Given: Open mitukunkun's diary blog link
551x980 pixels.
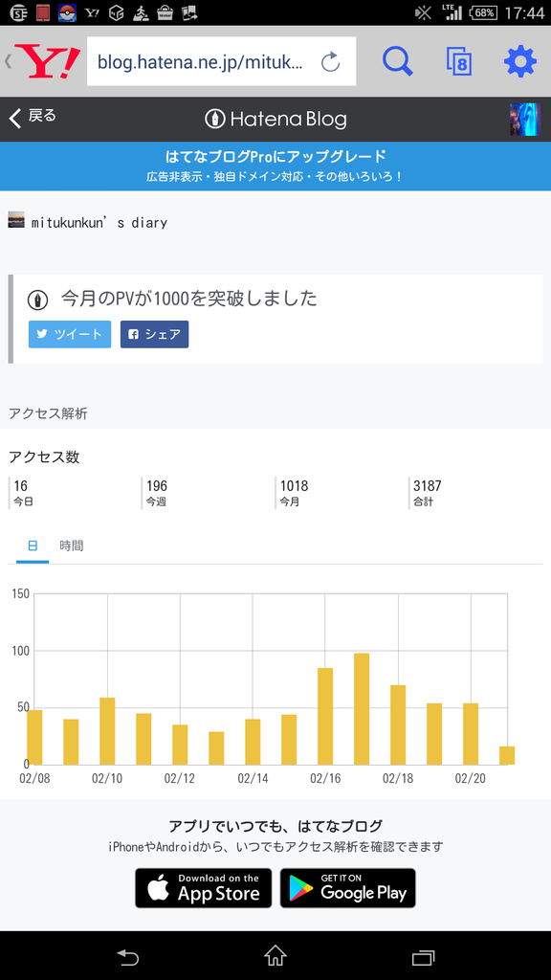Looking at the screenshot, I should (x=99, y=222).
